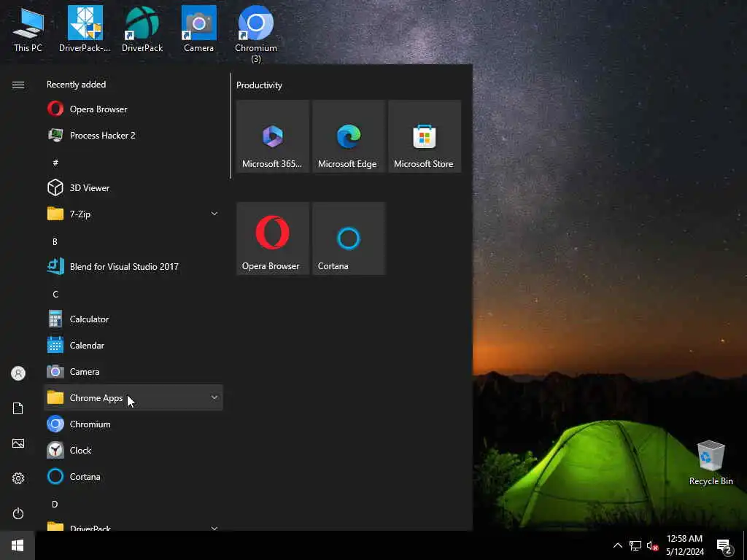Open user account icon in Start sidebar
747x560 pixels.
18,373
